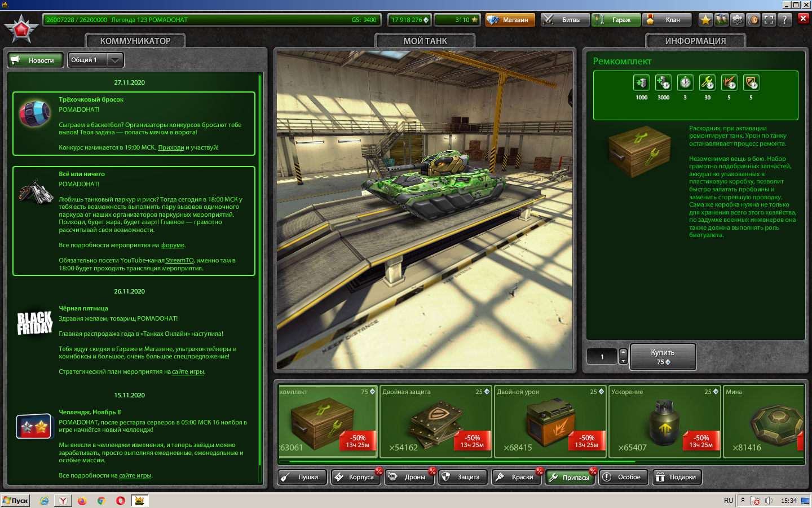This screenshot has height=508, width=812.
Task: Expand the Общий 1 chat channel dropdown
Action: pos(95,60)
